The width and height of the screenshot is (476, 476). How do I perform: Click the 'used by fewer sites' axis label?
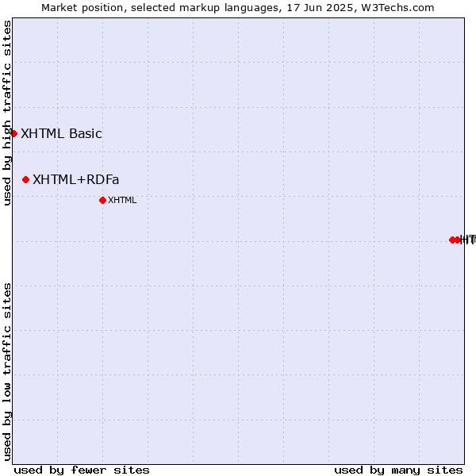(82, 470)
